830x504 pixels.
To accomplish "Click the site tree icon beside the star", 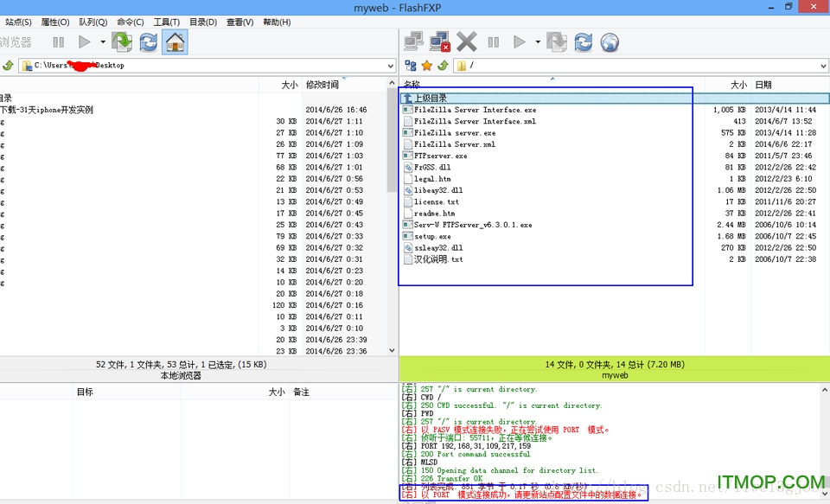I will pos(411,66).
